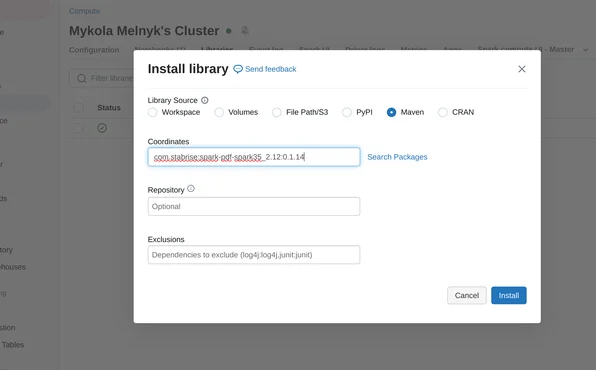The height and width of the screenshot is (370, 596).
Task: Click the Repository optional field
Action: pyautogui.click(x=254, y=206)
